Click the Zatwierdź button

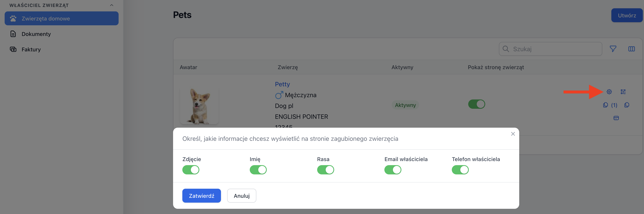click(201, 195)
